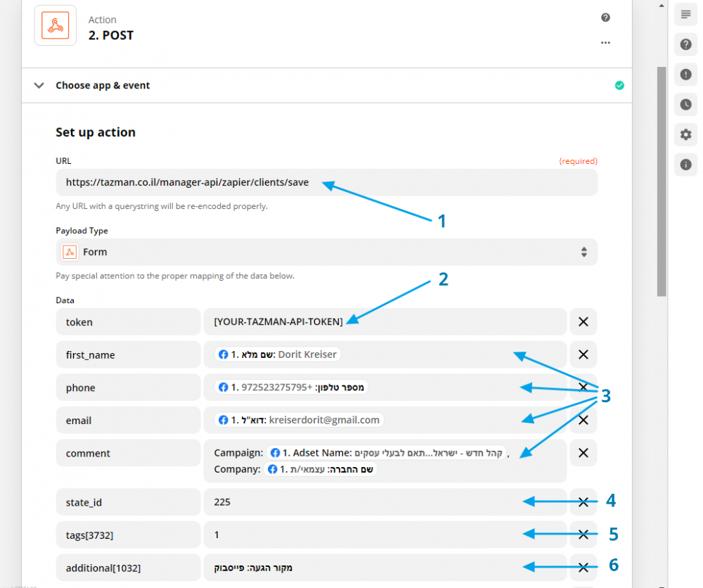
Task: Open the three-dot more options menu
Action: click(x=605, y=43)
